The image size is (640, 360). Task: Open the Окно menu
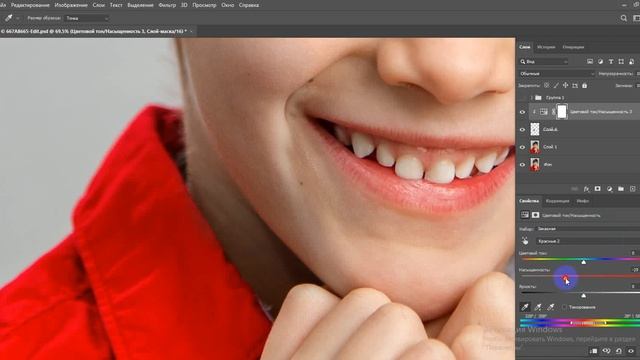tap(227, 5)
